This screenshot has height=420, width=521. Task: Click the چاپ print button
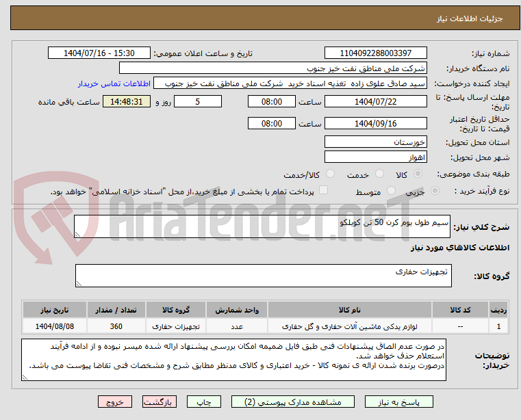click(x=204, y=402)
